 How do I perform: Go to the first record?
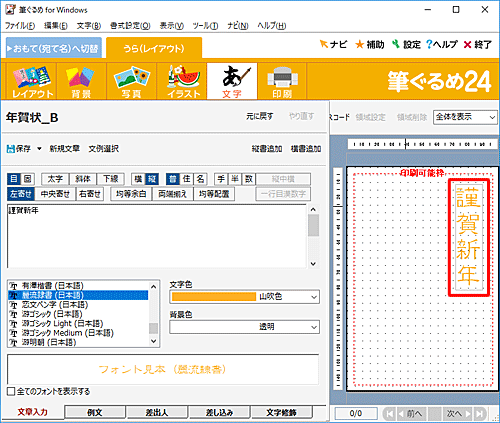pyautogui.click(x=389, y=414)
